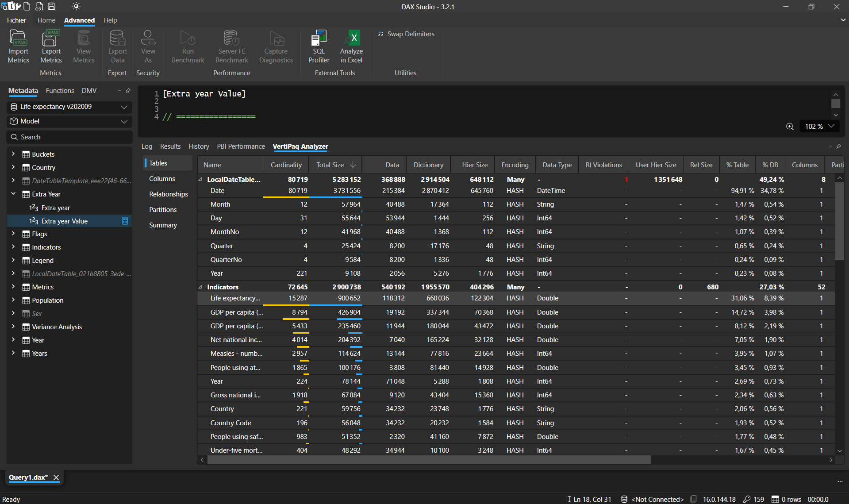Expand the Population table node
Viewport: 849px width, 504px height.
tap(13, 300)
